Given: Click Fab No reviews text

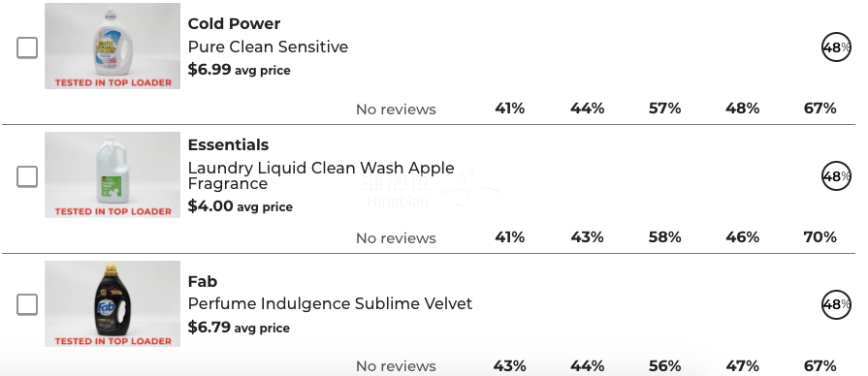Looking at the screenshot, I should 396,366.
